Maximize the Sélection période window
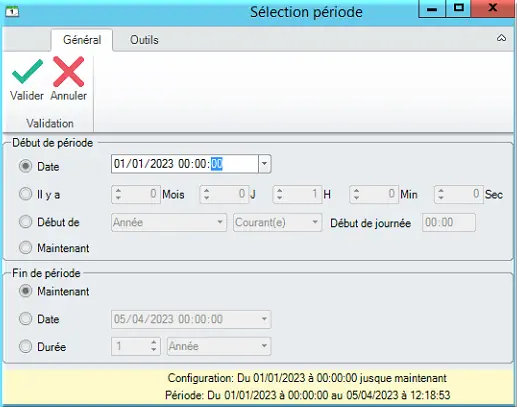The image size is (517, 407). (x=459, y=8)
